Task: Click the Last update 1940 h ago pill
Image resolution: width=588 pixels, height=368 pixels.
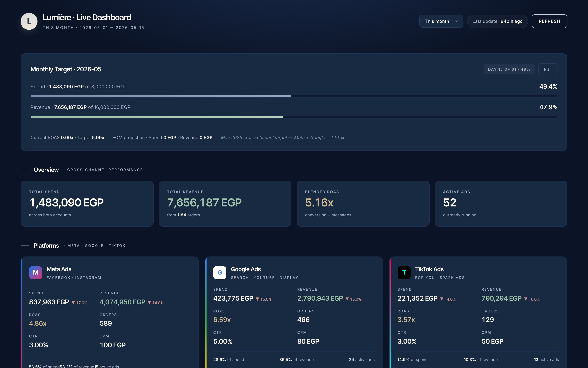Action: click(x=497, y=21)
